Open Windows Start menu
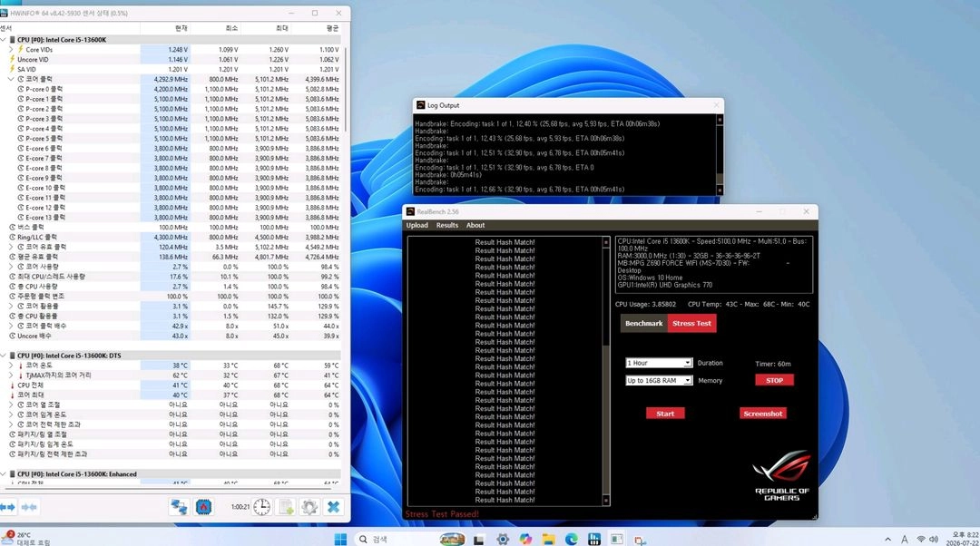Image resolution: width=980 pixels, height=546 pixels. 340,539
